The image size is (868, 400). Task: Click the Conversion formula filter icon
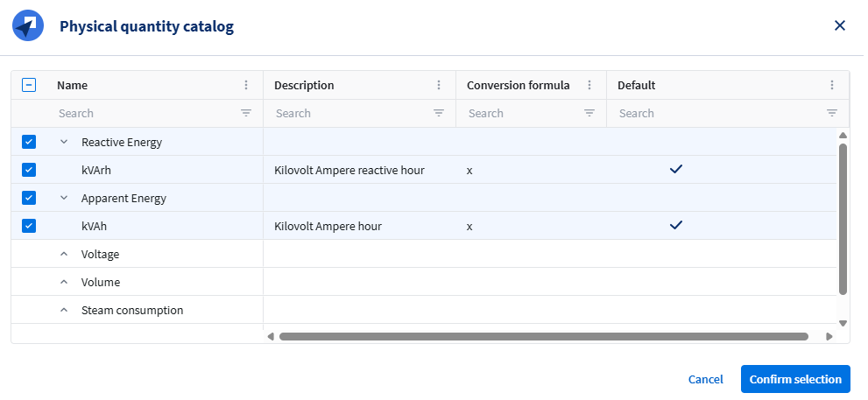589,113
